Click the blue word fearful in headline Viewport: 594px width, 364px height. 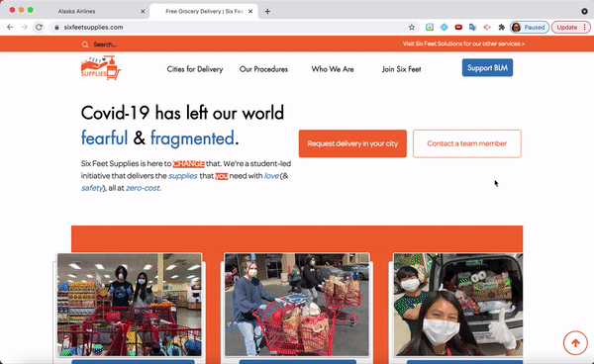pyautogui.click(x=104, y=138)
